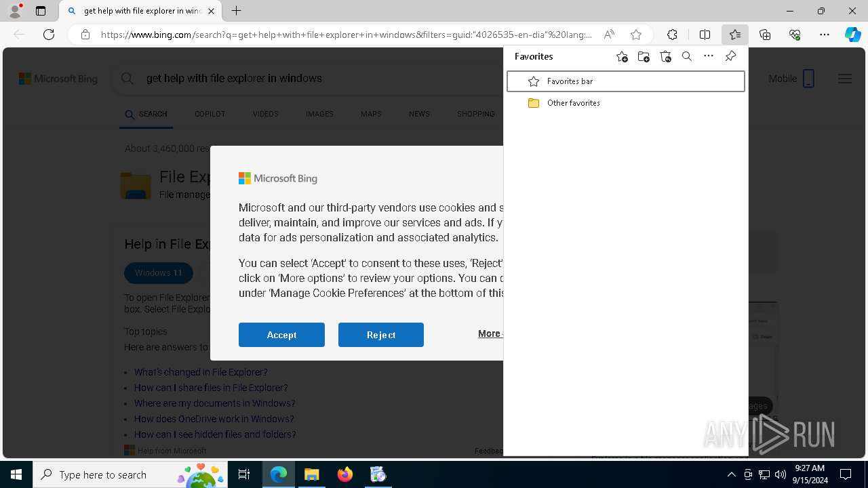Activate the Read aloud icon

coord(609,35)
